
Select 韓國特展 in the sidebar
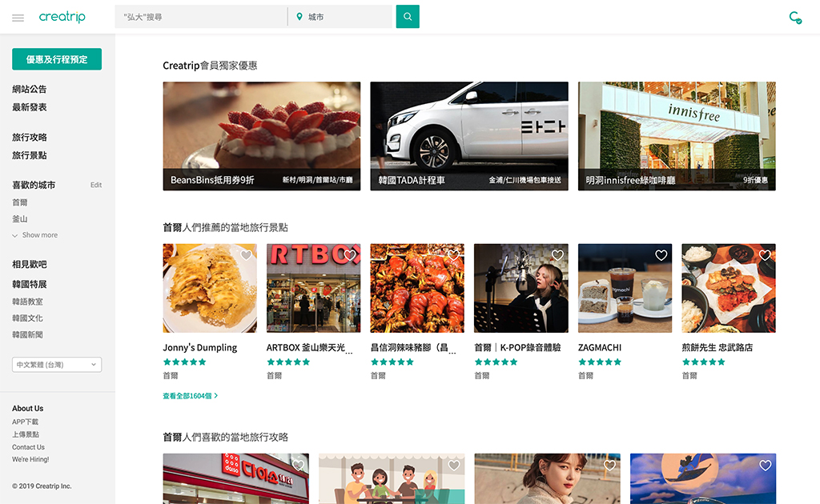click(x=30, y=284)
